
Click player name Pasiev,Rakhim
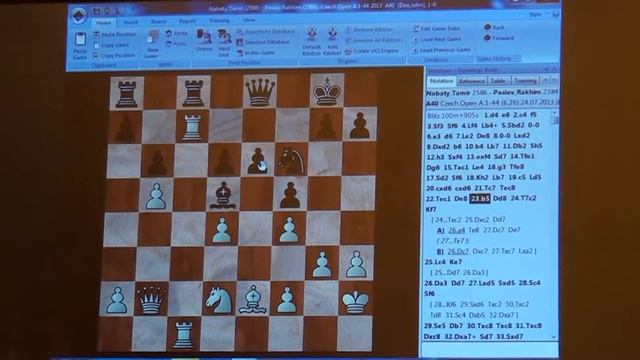pyautogui.click(x=517, y=92)
